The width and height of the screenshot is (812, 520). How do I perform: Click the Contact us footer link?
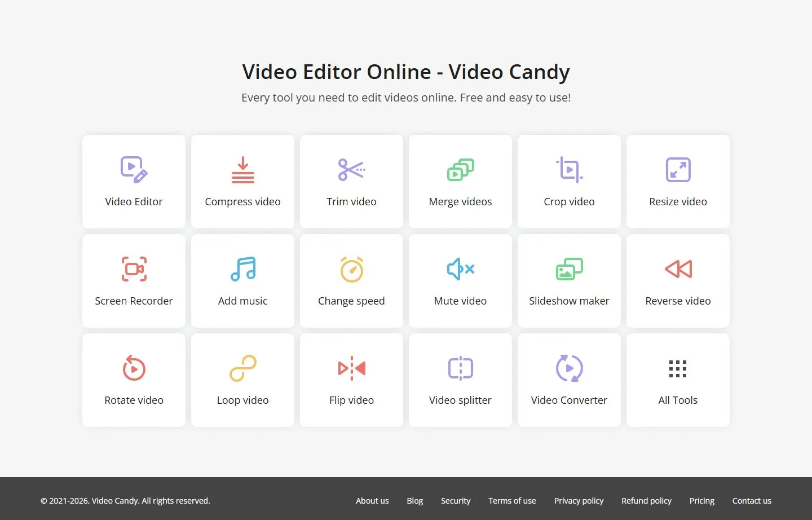(x=752, y=501)
